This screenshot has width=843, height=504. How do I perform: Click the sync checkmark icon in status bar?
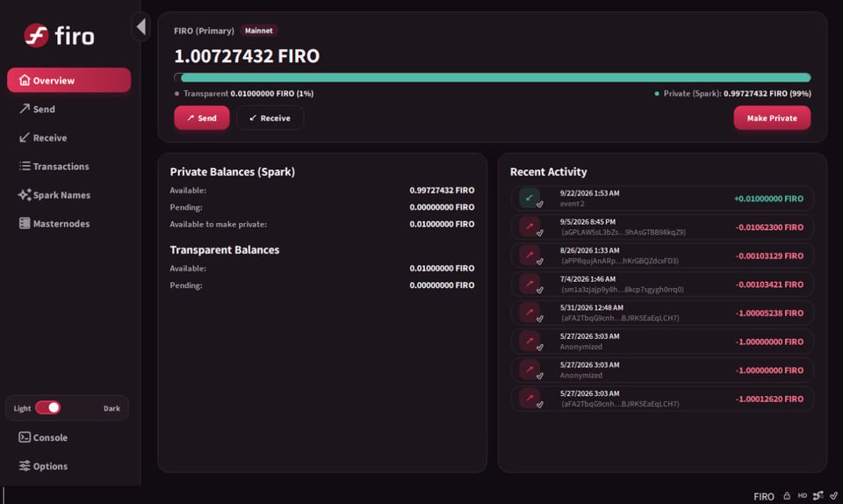833,495
